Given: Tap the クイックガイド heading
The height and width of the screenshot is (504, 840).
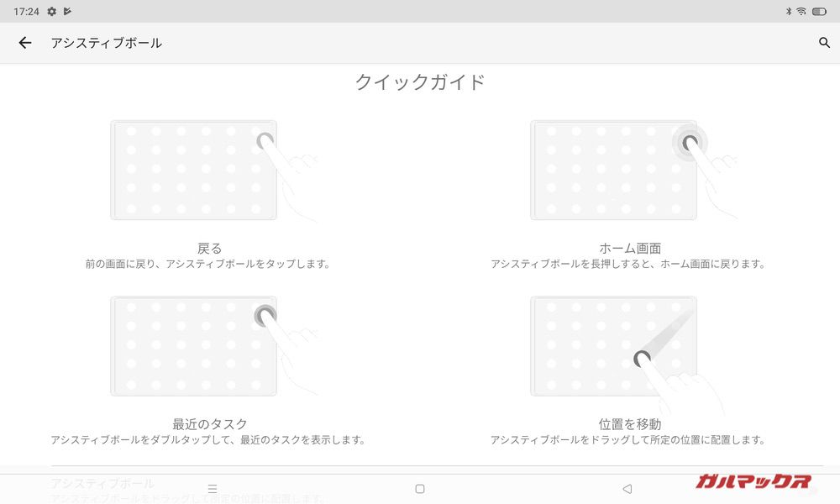Looking at the screenshot, I should click(x=420, y=82).
